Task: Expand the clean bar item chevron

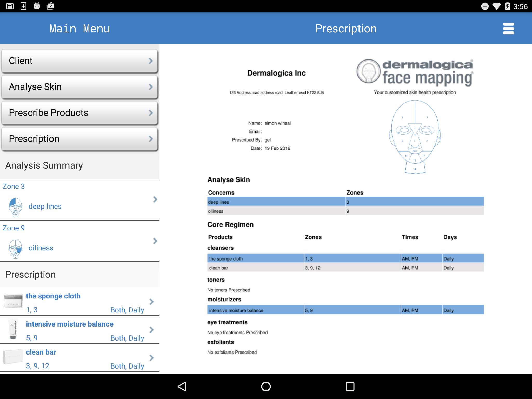Action: click(x=151, y=358)
